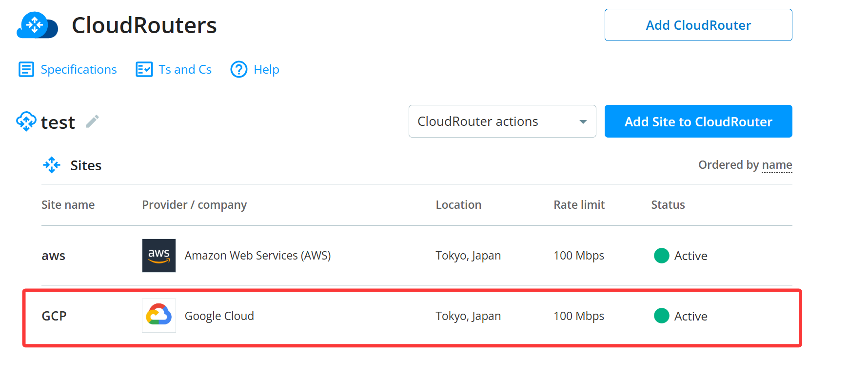Click the CloudRouters page heading
Viewport: 868px width, 381px height.
pos(144,25)
